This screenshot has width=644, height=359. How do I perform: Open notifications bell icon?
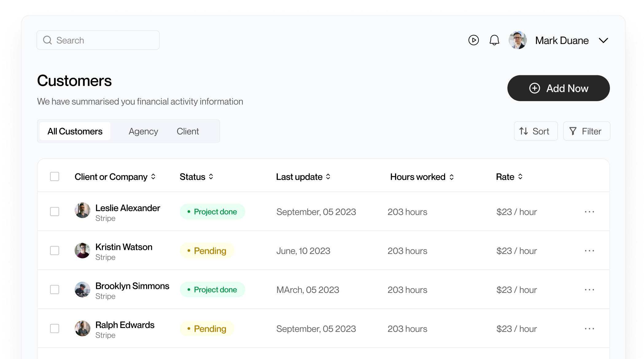pyautogui.click(x=494, y=40)
